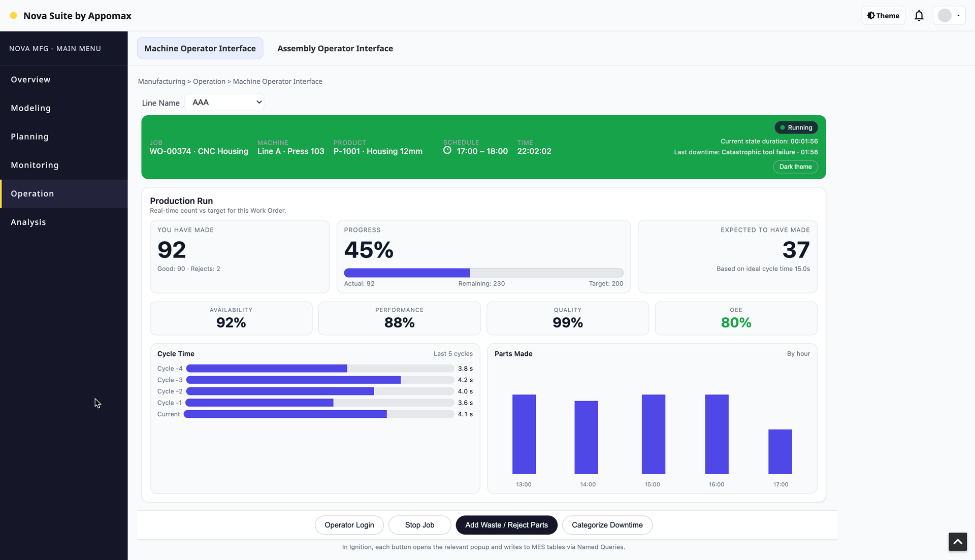Click the yellow dot logo icon
Screen dimensions: 975x560
tap(14, 16)
